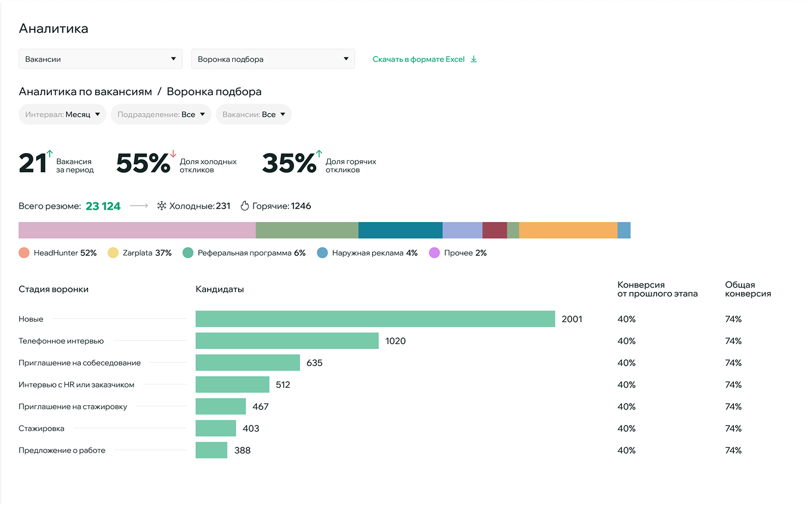This screenshot has width=812, height=507.
Task: Open the Воронка подбора dropdown
Action: (273, 59)
